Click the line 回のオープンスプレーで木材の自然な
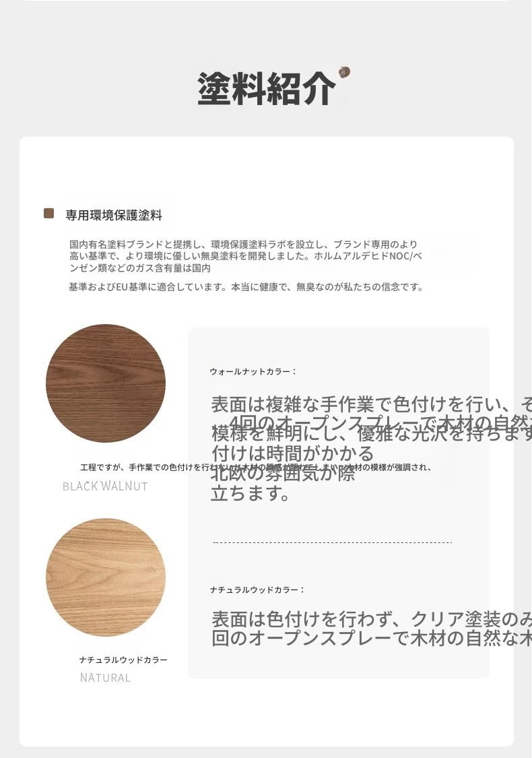 pos(371,639)
